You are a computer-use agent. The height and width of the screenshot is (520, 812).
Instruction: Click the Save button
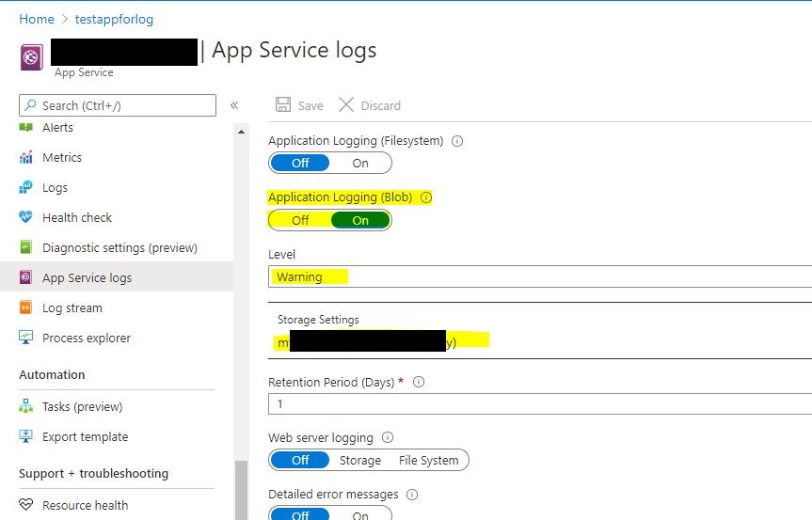pos(299,105)
